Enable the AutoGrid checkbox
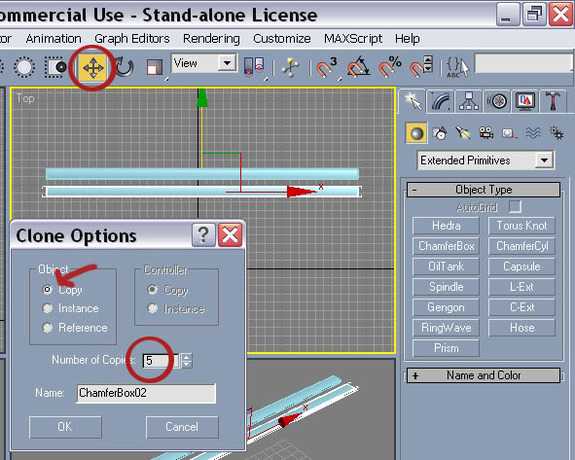575x460 pixels. pyautogui.click(x=515, y=207)
